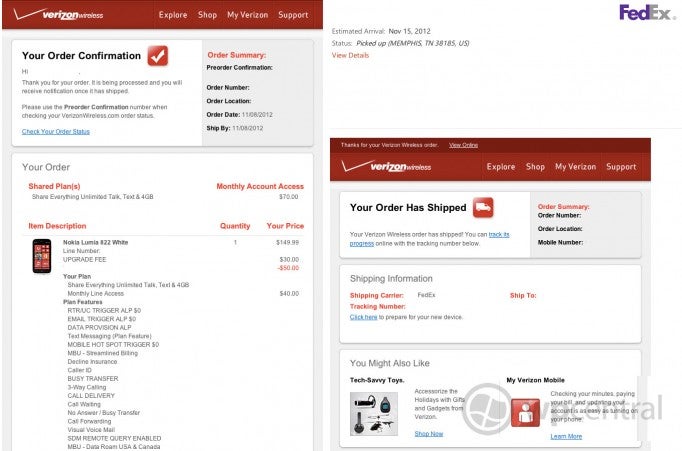Viewport: 682px width, 451px height.
Task: Click the -$50.00 discount amount
Action: [288, 268]
